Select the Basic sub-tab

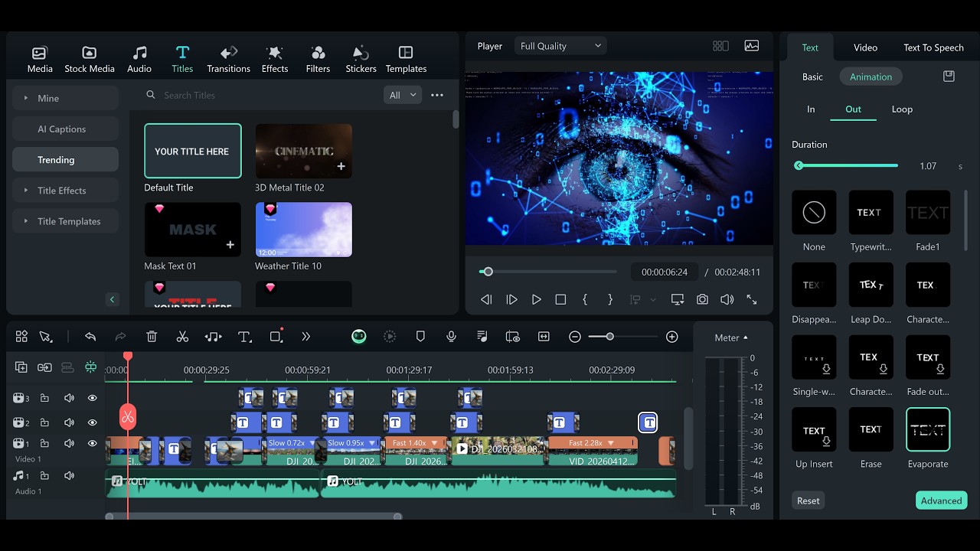(x=812, y=77)
